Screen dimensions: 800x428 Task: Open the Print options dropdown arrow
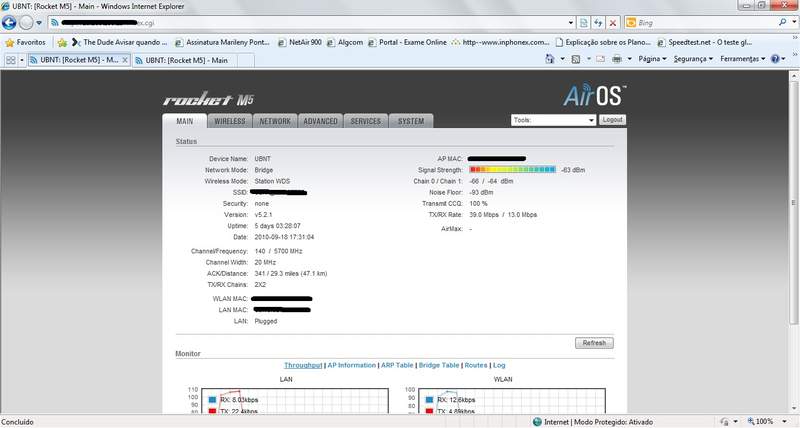coord(630,59)
